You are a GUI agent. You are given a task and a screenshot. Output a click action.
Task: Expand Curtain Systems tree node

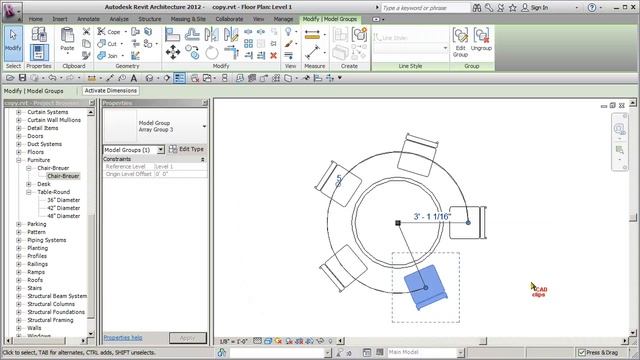point(18,112)
